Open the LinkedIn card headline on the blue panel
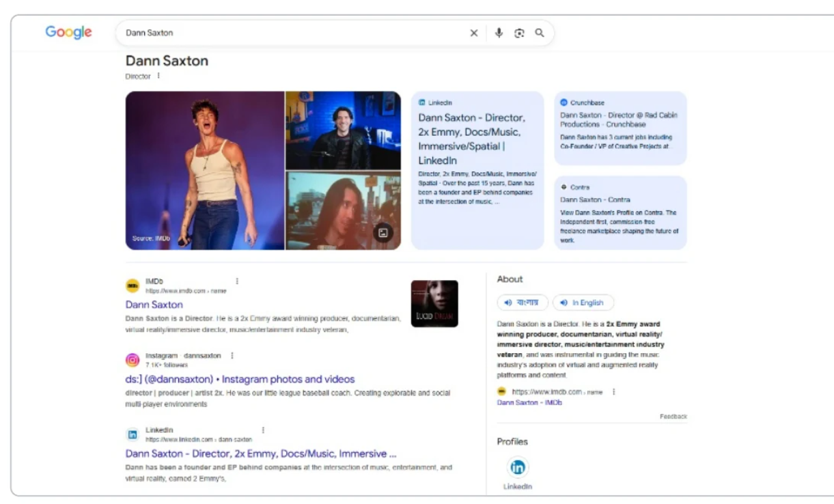This screenshot has height=504, width=834. coord(472,139)
